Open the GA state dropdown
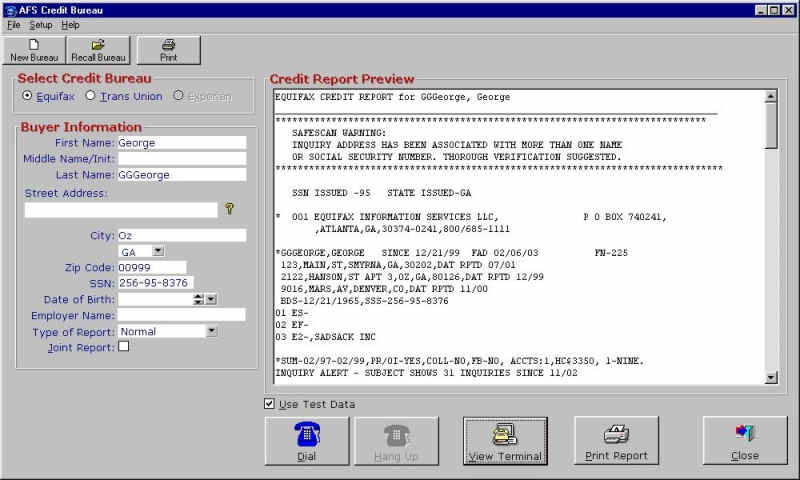This screenshot has width=800, height=480. (158, 251)
